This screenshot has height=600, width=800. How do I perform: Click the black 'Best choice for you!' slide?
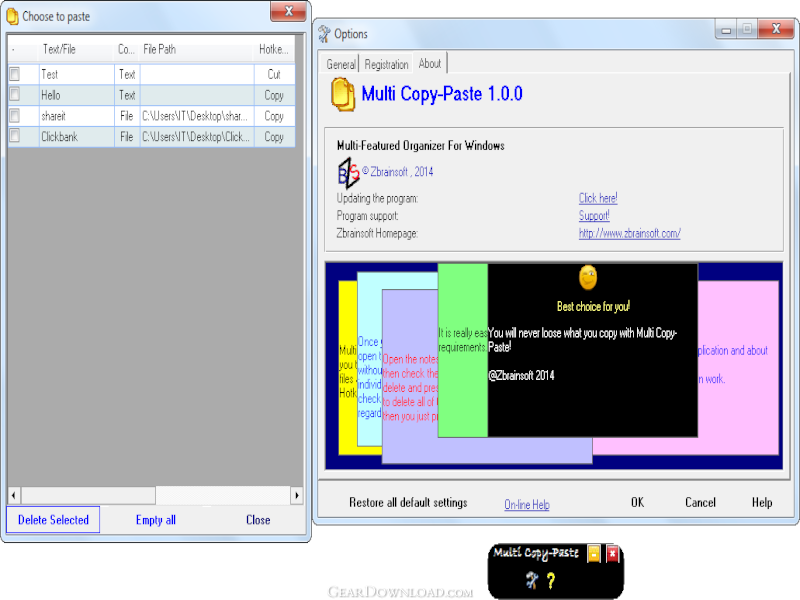(592, 350)
